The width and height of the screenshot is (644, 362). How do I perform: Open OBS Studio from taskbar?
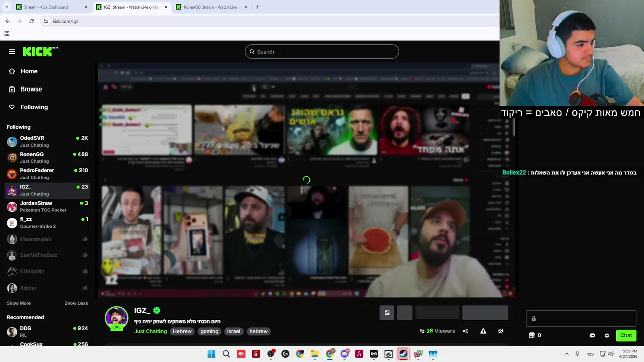click(x=271, y=354)
